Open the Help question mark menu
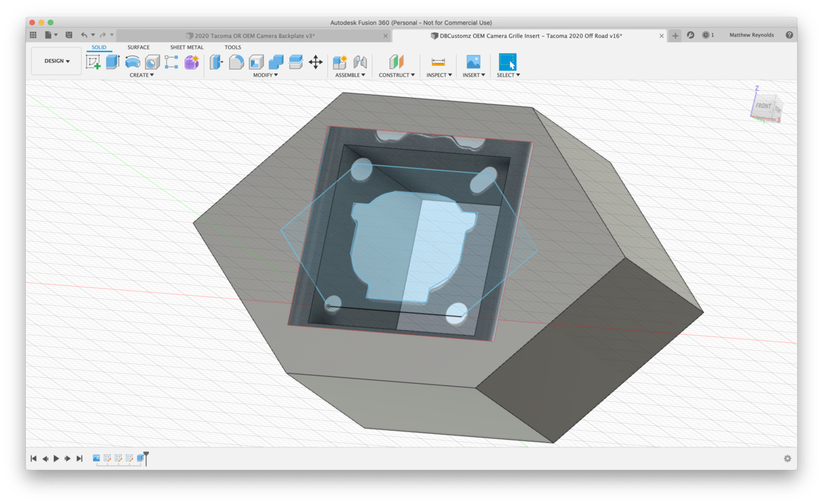The image size is (823, 504). pyautogui.click(x=789, y=35)
